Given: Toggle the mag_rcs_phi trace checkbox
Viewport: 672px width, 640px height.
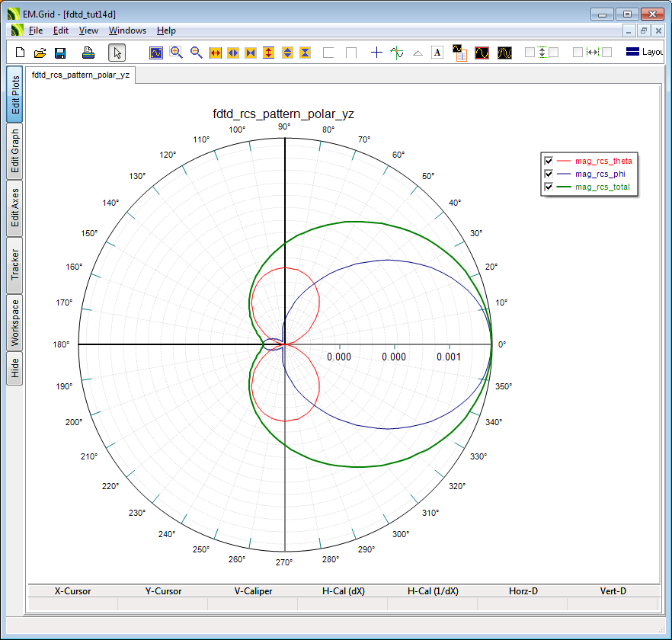Looking at the screenshot, I should (548, 174).
